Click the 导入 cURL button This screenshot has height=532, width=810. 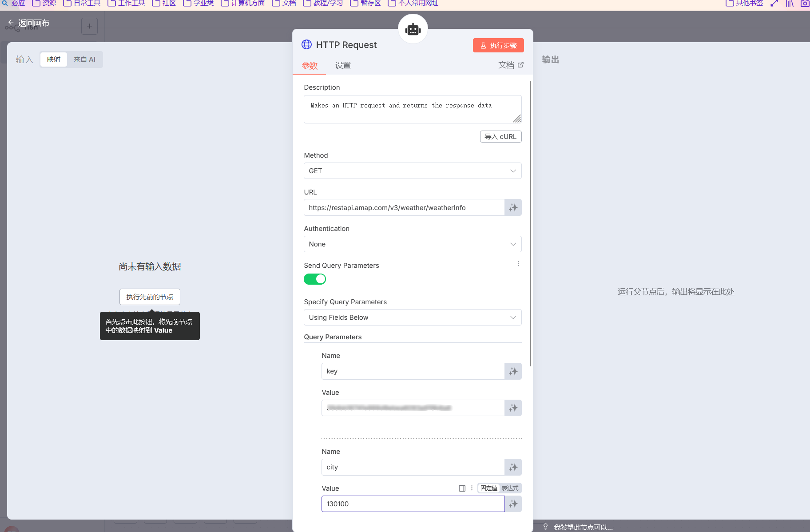tap(500, 137)
